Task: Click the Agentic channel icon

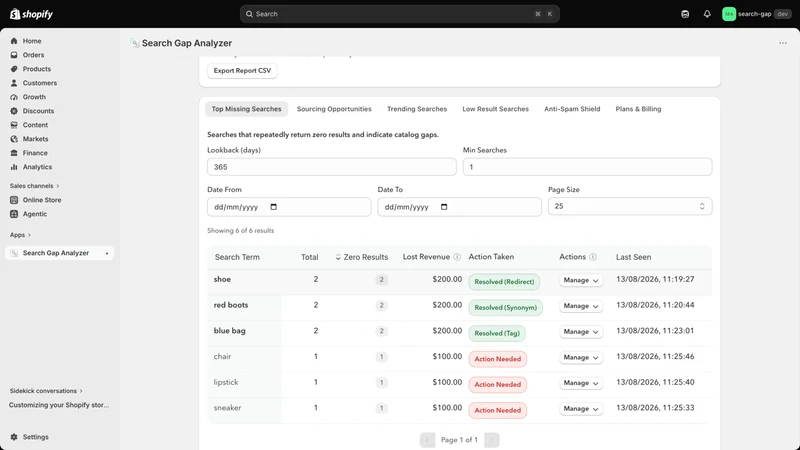Action: 14,214
